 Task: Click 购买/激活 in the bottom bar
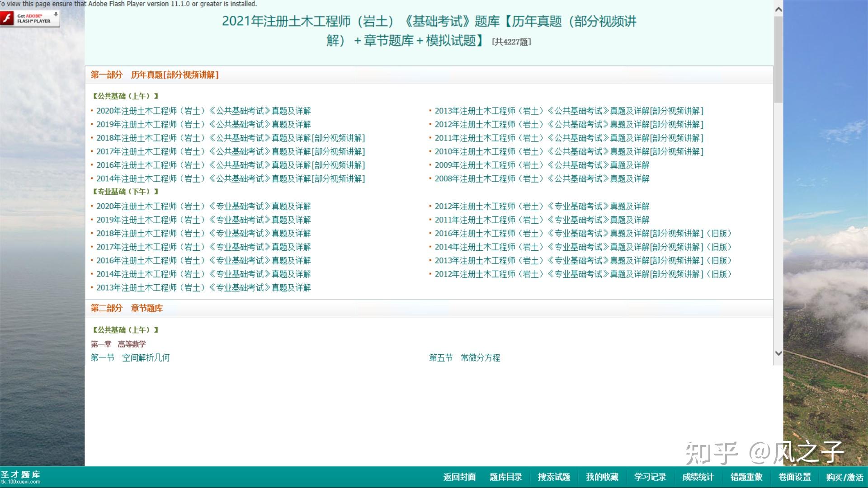pyautogui.click(x=844, y=477)
